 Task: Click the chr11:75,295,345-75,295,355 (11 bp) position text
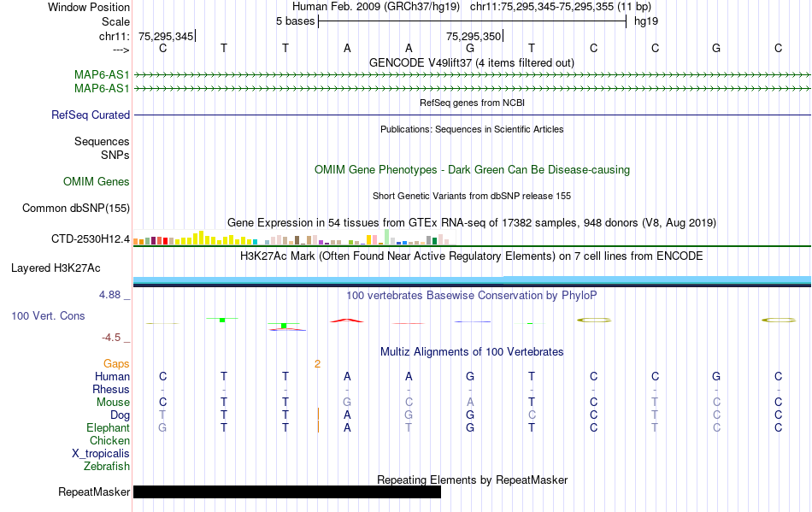point(561,7)
